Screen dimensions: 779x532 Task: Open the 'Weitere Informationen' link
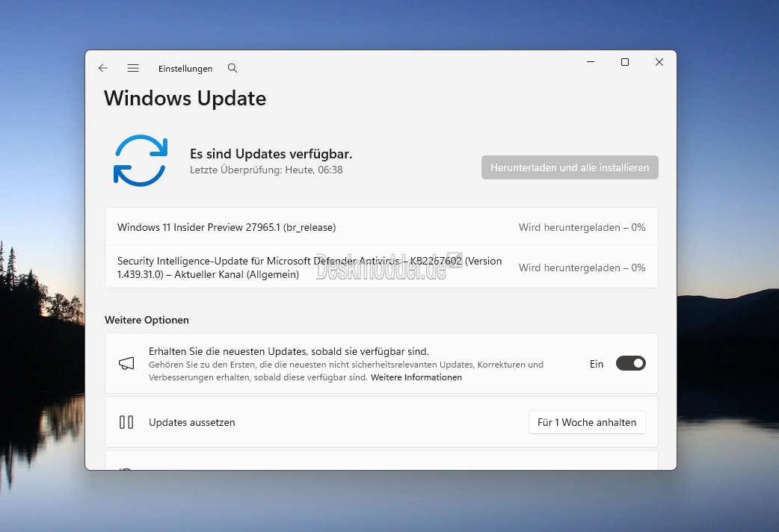tap(416, 377)
